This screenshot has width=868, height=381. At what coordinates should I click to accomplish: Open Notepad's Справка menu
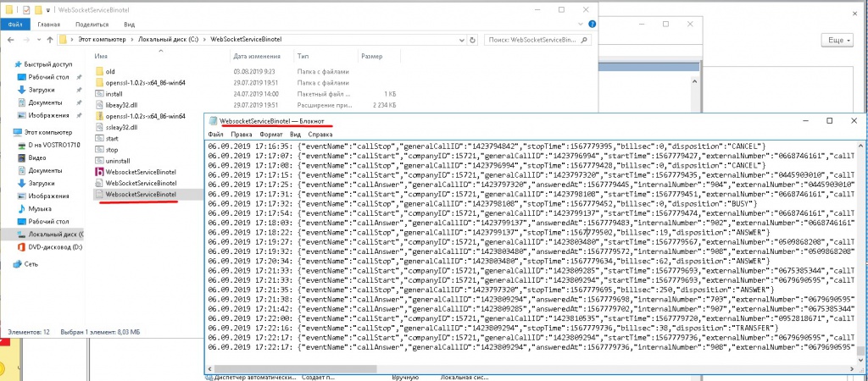pyautogui.click(x=320, y=134)
